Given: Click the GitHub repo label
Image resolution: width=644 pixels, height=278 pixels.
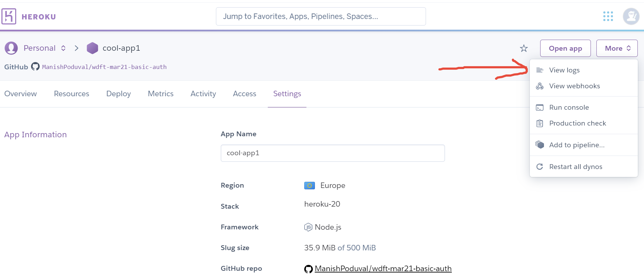Looking at the screenshot, I should (241, 268).
